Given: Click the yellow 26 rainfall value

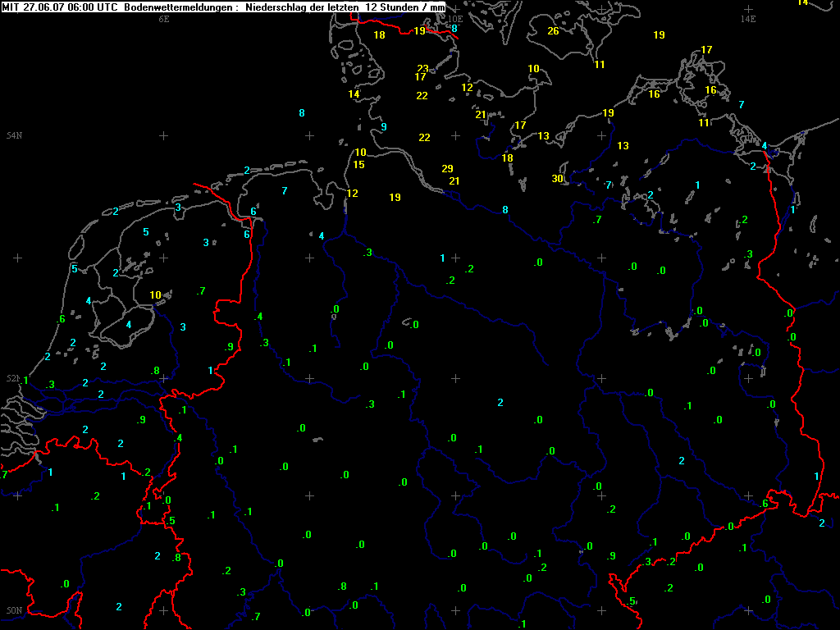Looking at the screenshot, I should click(x=553, y=31).
